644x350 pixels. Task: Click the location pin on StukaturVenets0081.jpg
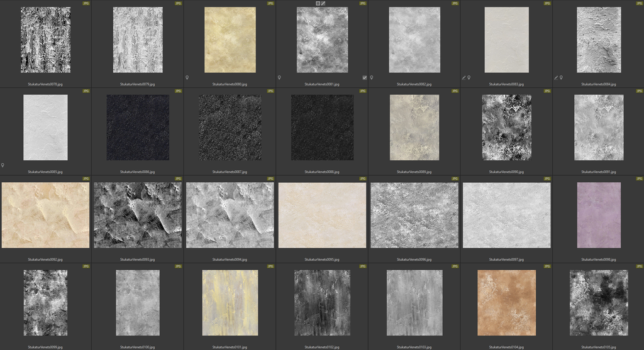(279, 77)
